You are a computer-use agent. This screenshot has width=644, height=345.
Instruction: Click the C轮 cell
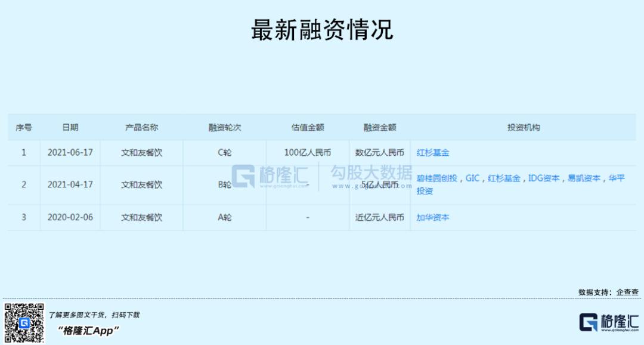[x=225, y=153]
